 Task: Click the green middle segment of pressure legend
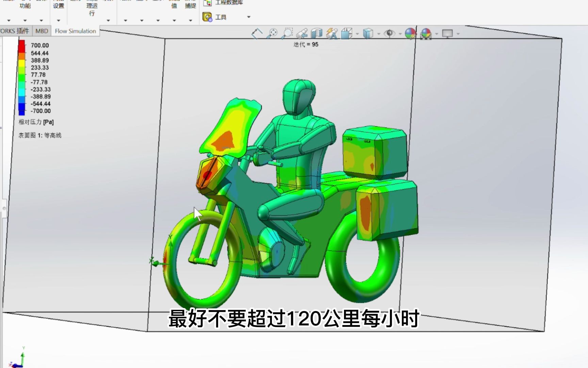[x=21, y=78]
